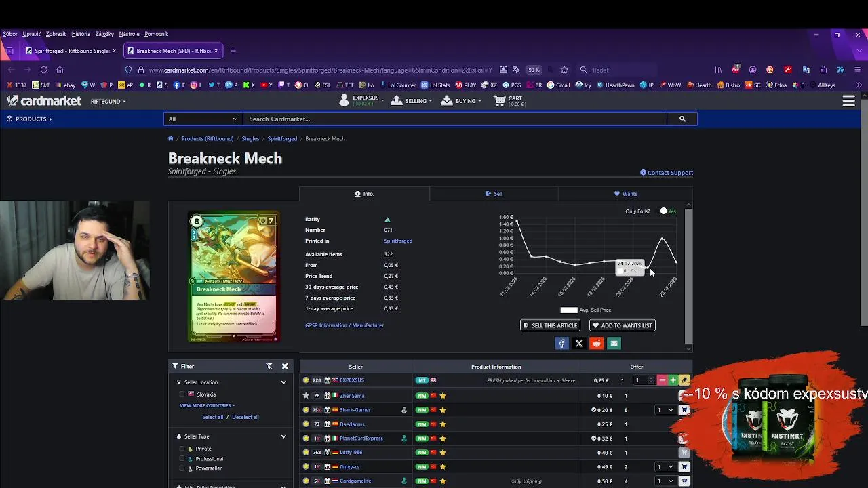Open the Spiritforged Printed in link

coord(398,241)
